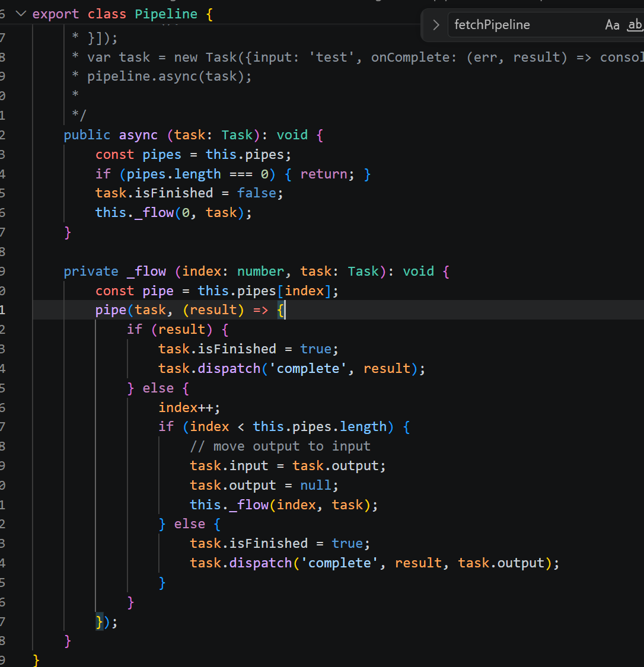Image resolution: width=644 pixels, height=667 pixels.
Task: Click the 'null' value in task.output assignment
Action: click(x=315, y=486)
